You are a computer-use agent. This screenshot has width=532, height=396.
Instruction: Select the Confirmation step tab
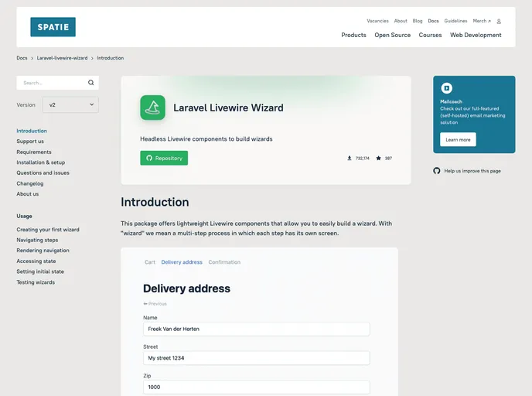tap(224, 262)
